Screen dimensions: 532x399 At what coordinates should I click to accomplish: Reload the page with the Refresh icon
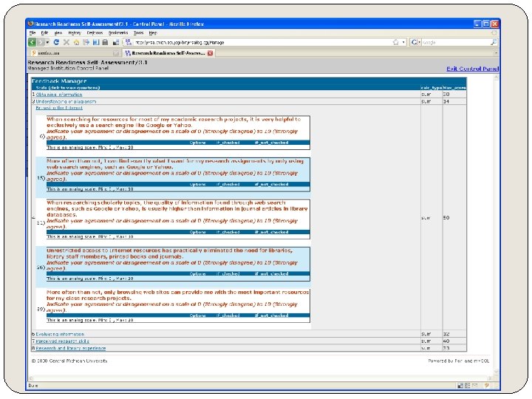(x=56, y=42)
